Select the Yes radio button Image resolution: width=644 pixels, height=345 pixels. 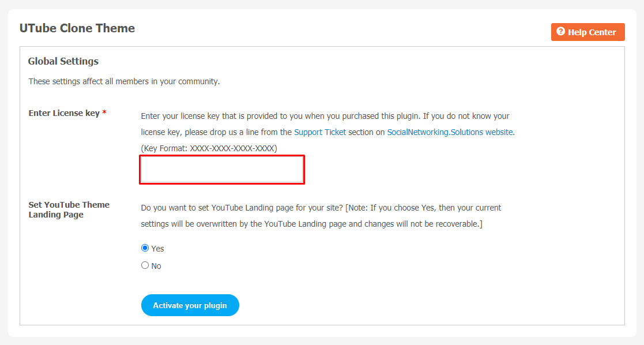[145, 248]
